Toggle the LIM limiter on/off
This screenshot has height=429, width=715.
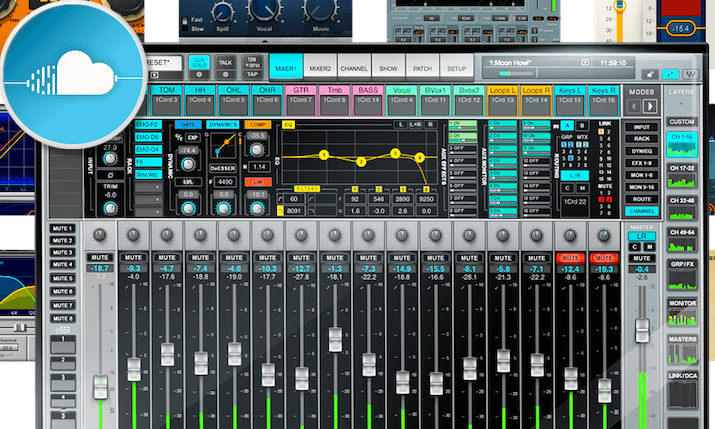click(x=258, y=181)
